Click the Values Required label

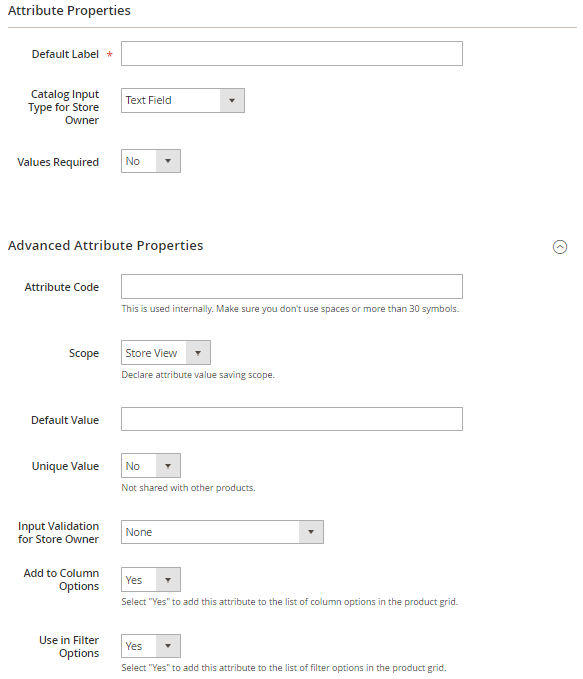[x=58, y=162]
